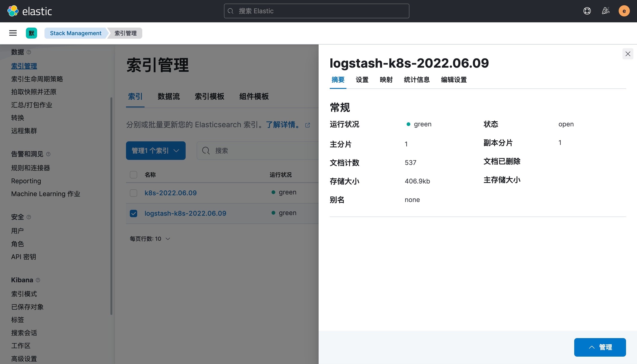This screenshot has width=637, height=364.
Task: Switch to the 映射 tab
Action: (x=386, y=80)
